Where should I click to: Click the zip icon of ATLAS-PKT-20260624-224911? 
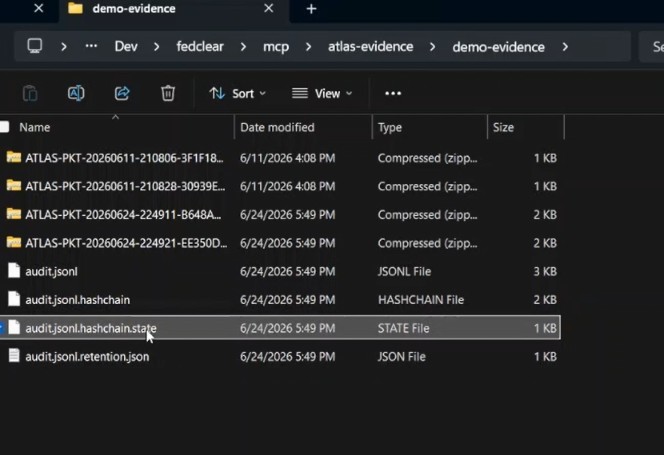tap(14, 214)
